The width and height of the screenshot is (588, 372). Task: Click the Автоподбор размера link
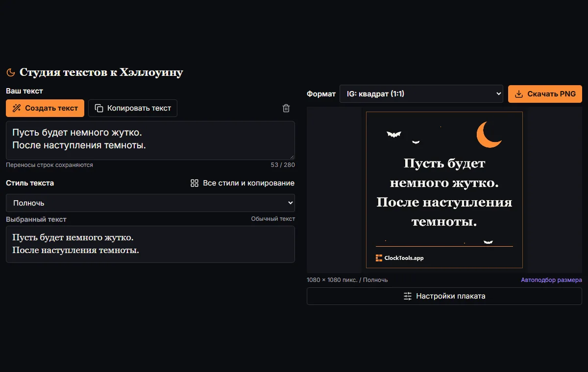click(551, 280)
